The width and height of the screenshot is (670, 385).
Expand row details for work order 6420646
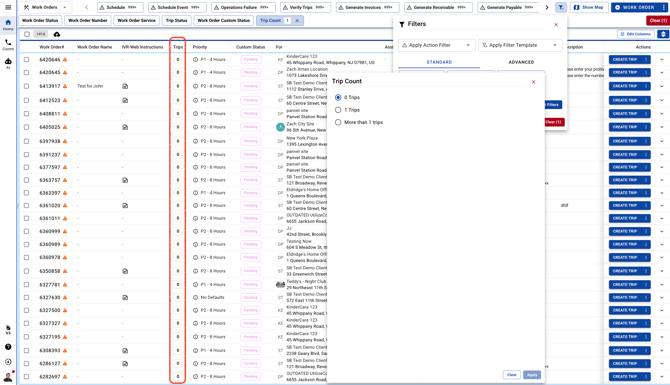point(662,60)
